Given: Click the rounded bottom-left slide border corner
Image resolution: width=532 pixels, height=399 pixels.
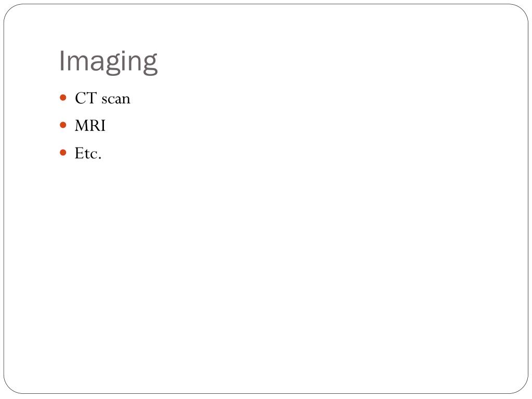Looking at the screenshot, I should pyautogui.click(x=10, y=388).
